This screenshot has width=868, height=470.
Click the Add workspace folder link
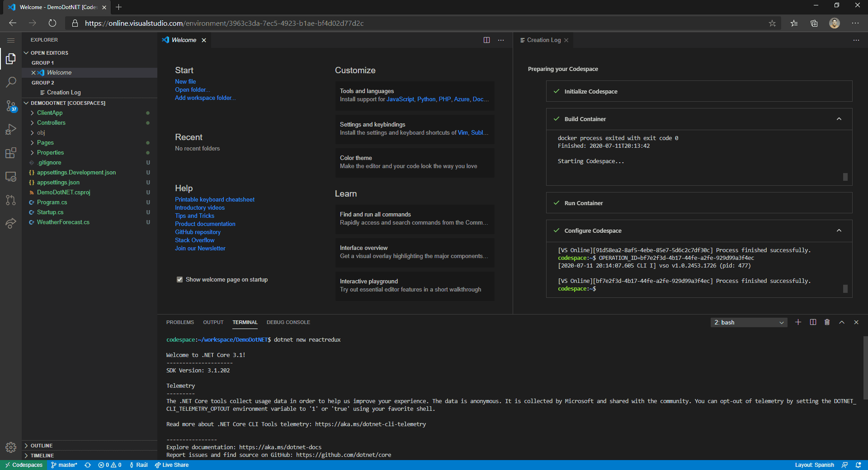[x=205, y=98]
